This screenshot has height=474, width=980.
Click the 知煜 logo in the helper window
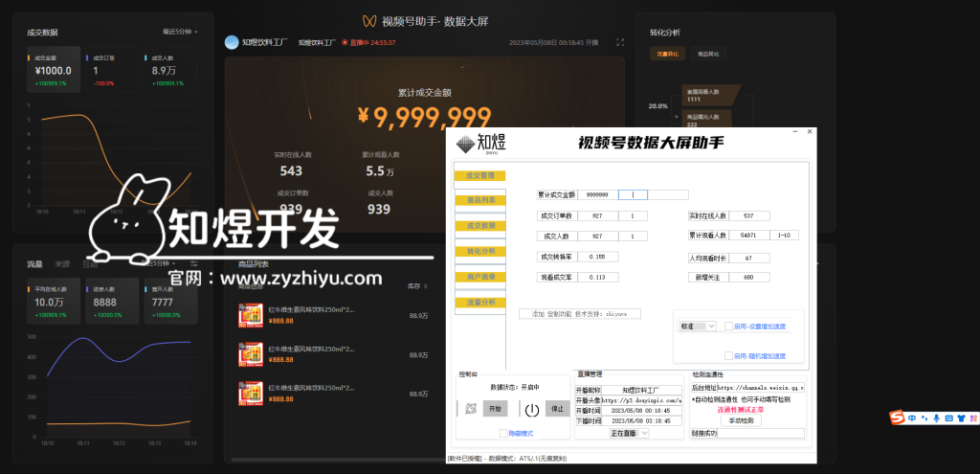480,145
